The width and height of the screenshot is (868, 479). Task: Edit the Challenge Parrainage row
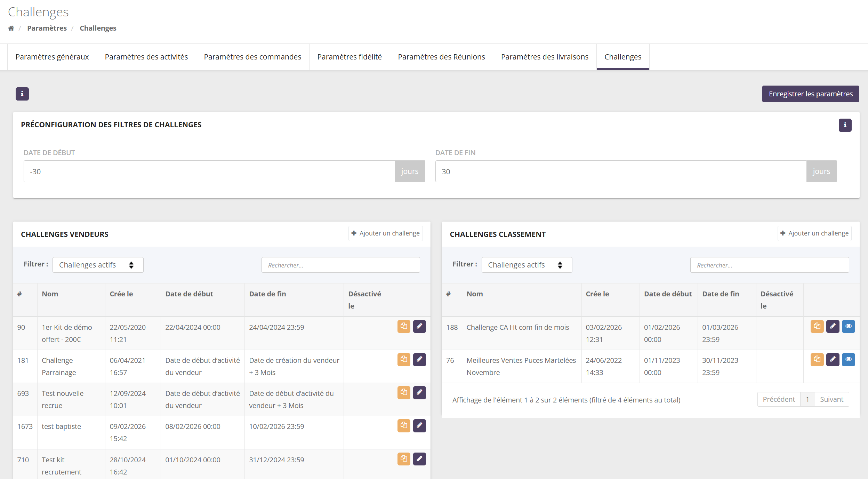tap(419, 360)
